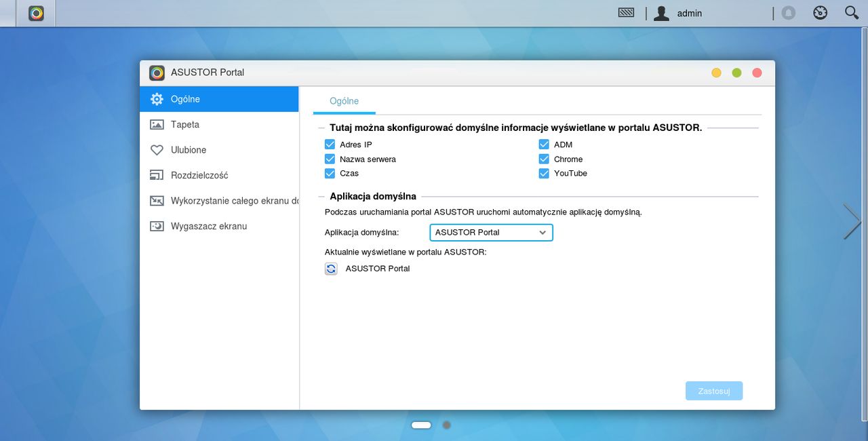Toggle the Nazwa serwera checkbox

[x=330, y=159]
